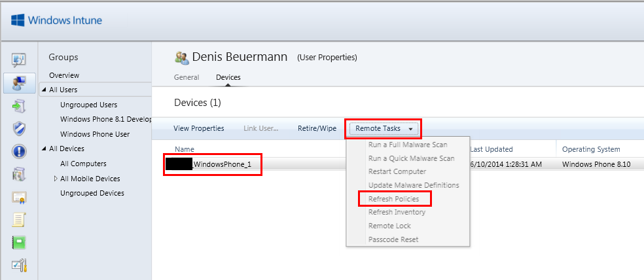Click the Windows Phone 8.10 cell
The width and height of the screenshot is (644, 280).
click(596, 165)
